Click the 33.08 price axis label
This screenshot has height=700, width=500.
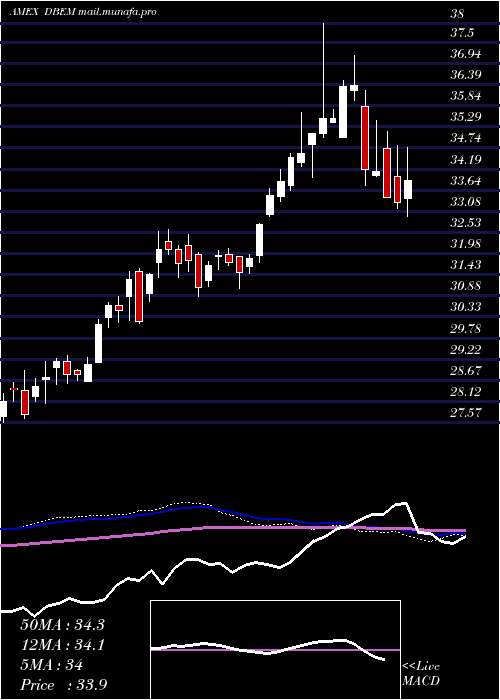point(466,201)
